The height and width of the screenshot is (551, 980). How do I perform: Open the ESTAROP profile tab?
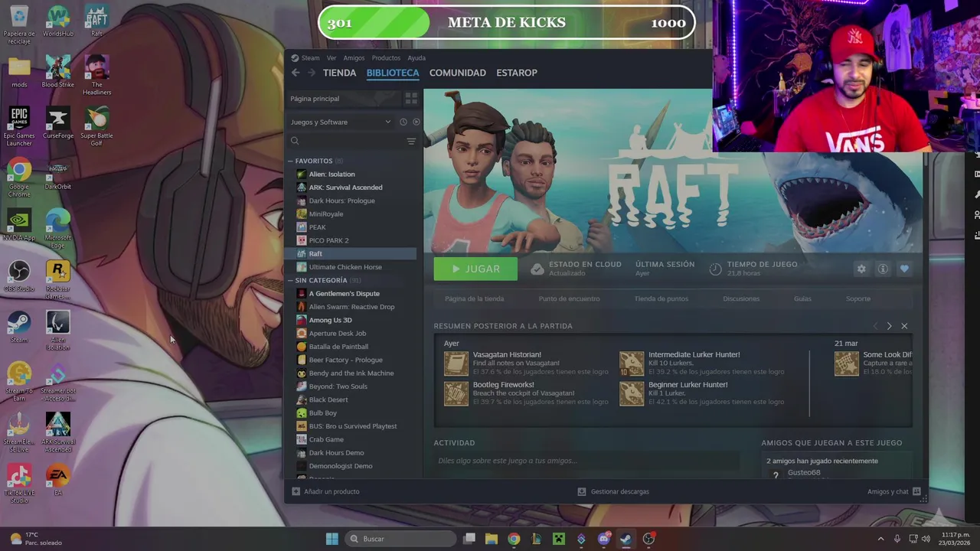pos(517,73)
